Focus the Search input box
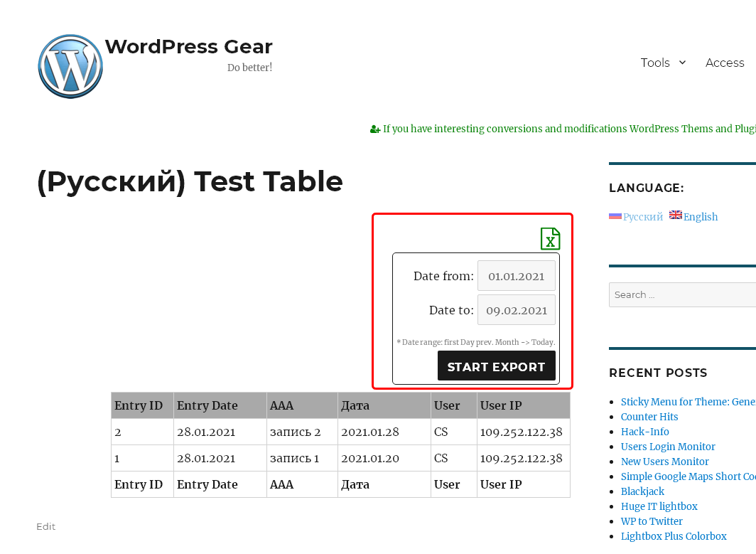The width and height of the screenshot is (756, 554). (x=682, y=294)
